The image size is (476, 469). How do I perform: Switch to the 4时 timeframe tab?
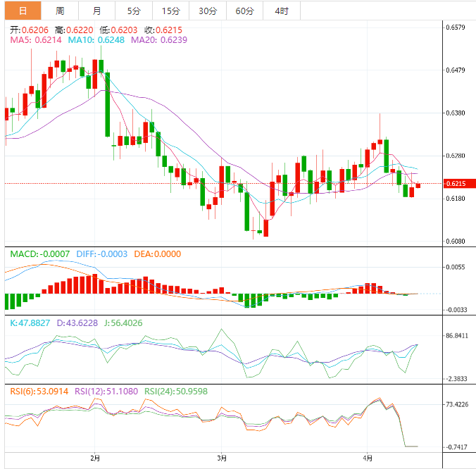coord(282,11)
